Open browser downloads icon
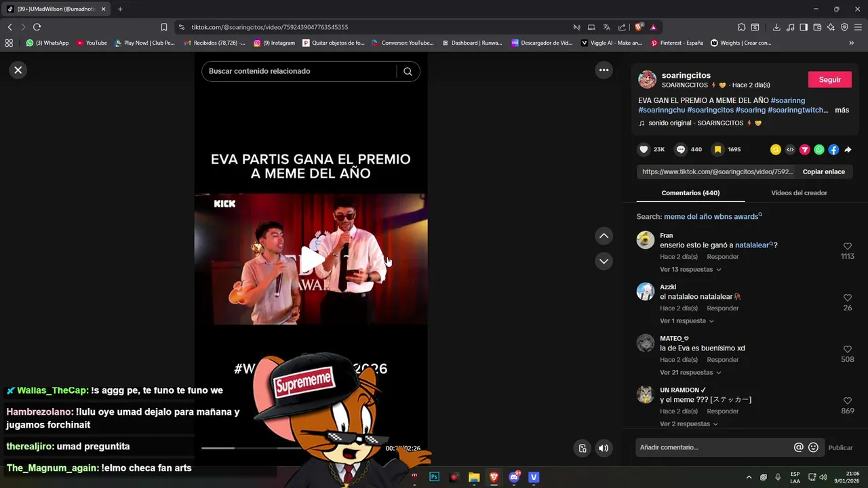The height and width of the screenshot is (488, 868). 776,27
